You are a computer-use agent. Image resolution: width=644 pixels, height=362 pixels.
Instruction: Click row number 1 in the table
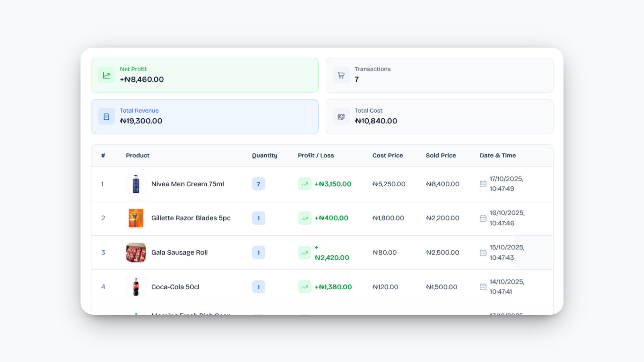coord(102,184)
